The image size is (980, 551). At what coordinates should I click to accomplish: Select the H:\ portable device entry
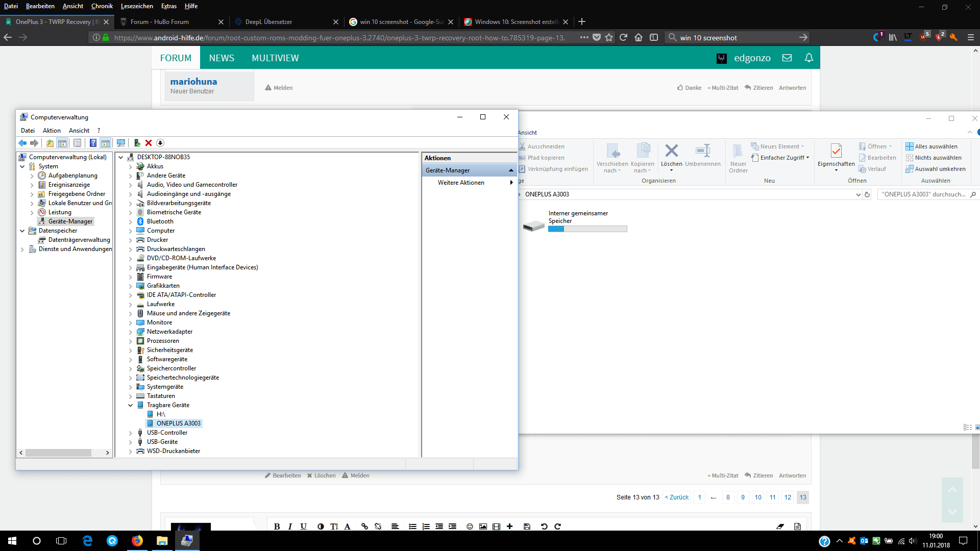pyautogui.click(x=161, y=414)
